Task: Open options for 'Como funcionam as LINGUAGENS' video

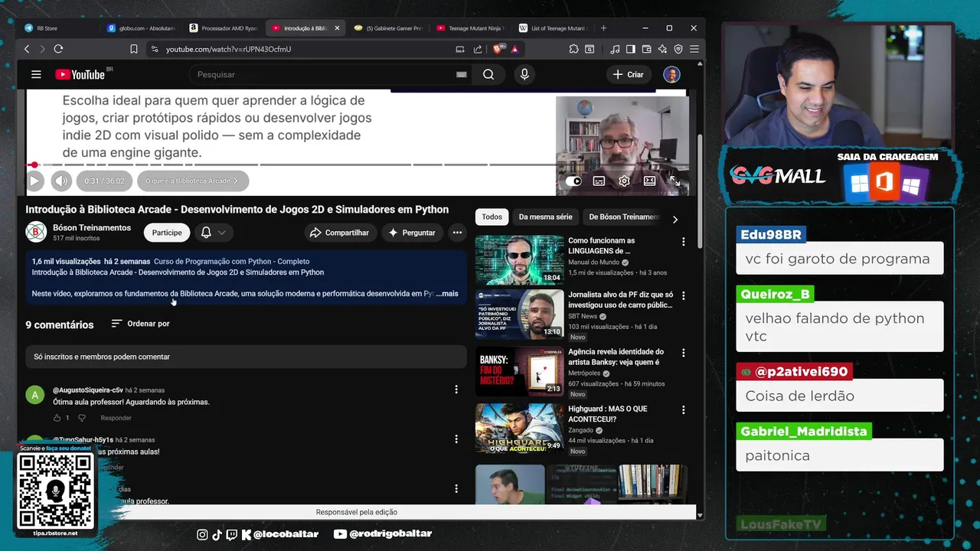Action: click(684, 242)
